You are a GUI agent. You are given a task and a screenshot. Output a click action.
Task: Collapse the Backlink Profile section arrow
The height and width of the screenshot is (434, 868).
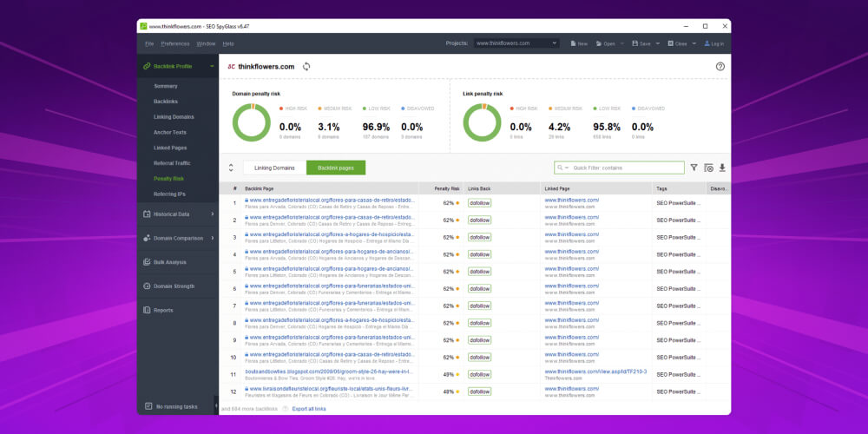click(212, 67)
